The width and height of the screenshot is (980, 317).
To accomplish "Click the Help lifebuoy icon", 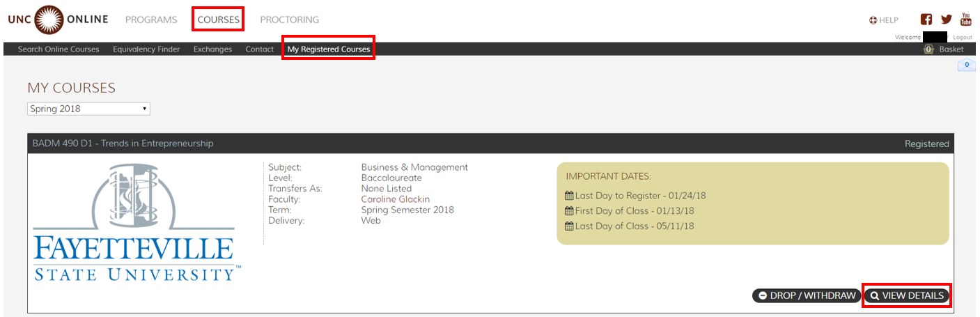I will (x=873, y=20).
